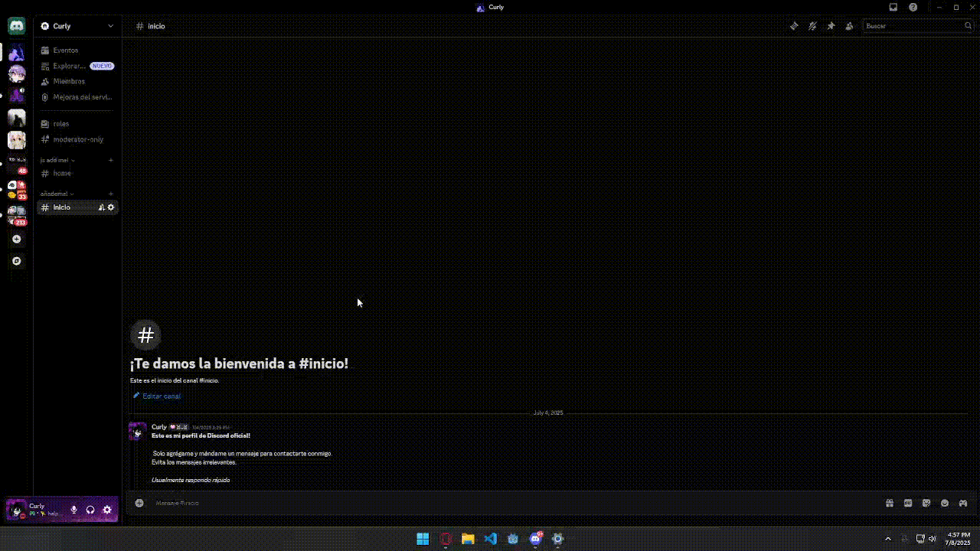
Task: Open Mejoras del servidor entry
Action: point(77,97)
